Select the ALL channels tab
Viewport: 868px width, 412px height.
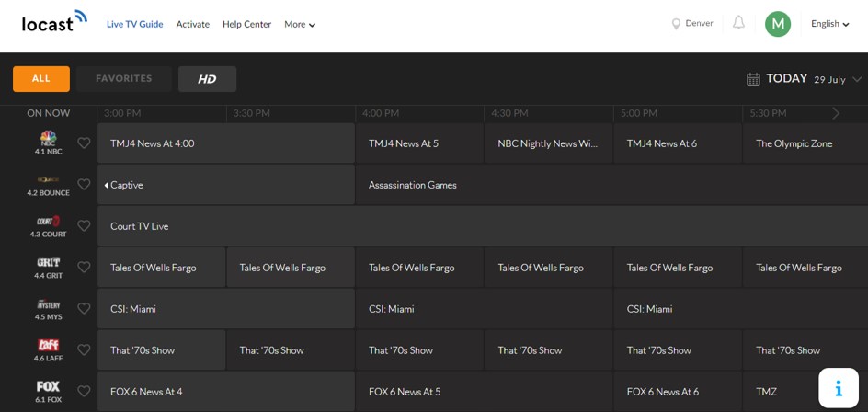point(41,79)
